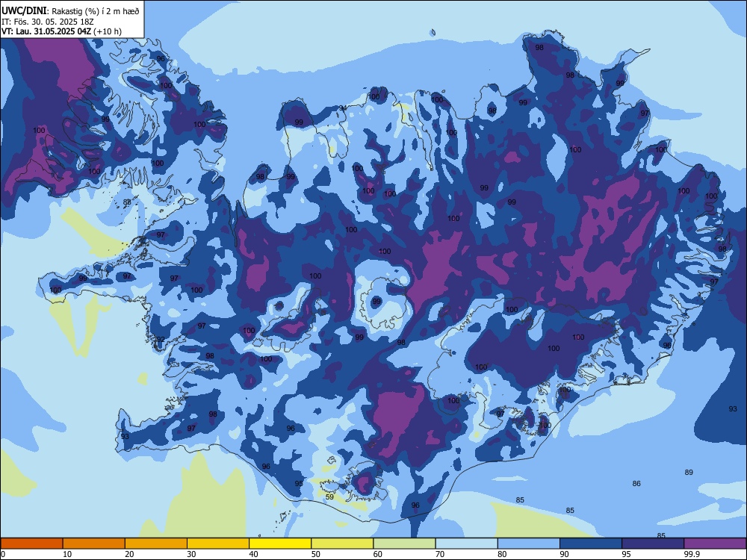Click the UWC/DINI title text
This screenshot has width=747, height=560.
point(24,11)
